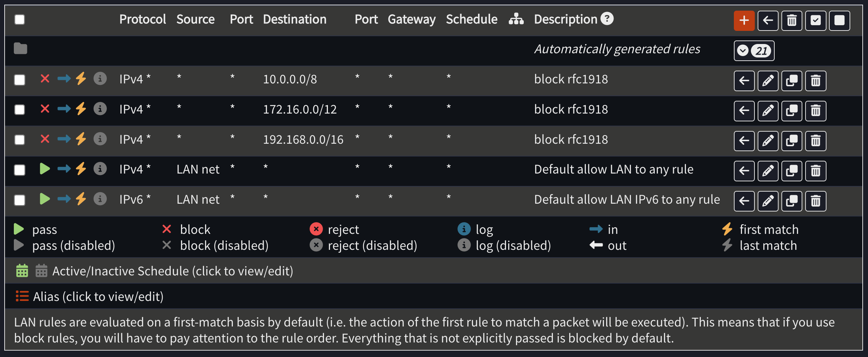Edit the IPv4 block 10.0.0.0/8 rule
Viewport: 868px width, 357px height.
768,81
